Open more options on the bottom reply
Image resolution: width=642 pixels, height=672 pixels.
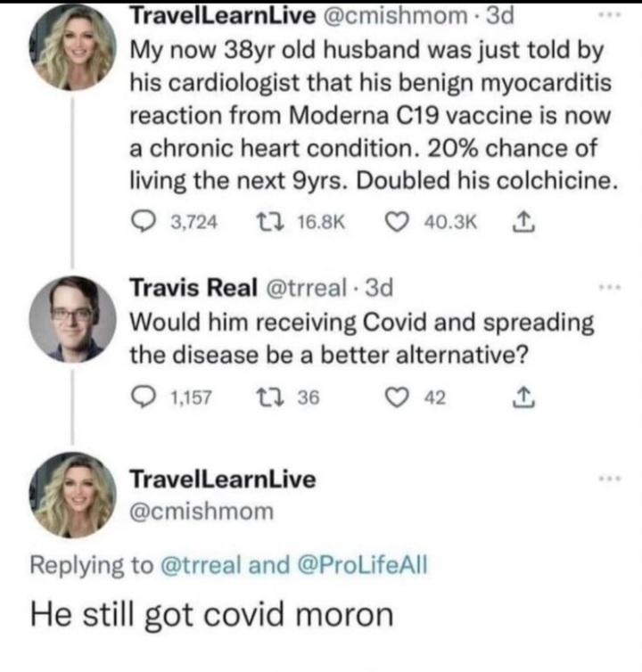pos(611,478)
